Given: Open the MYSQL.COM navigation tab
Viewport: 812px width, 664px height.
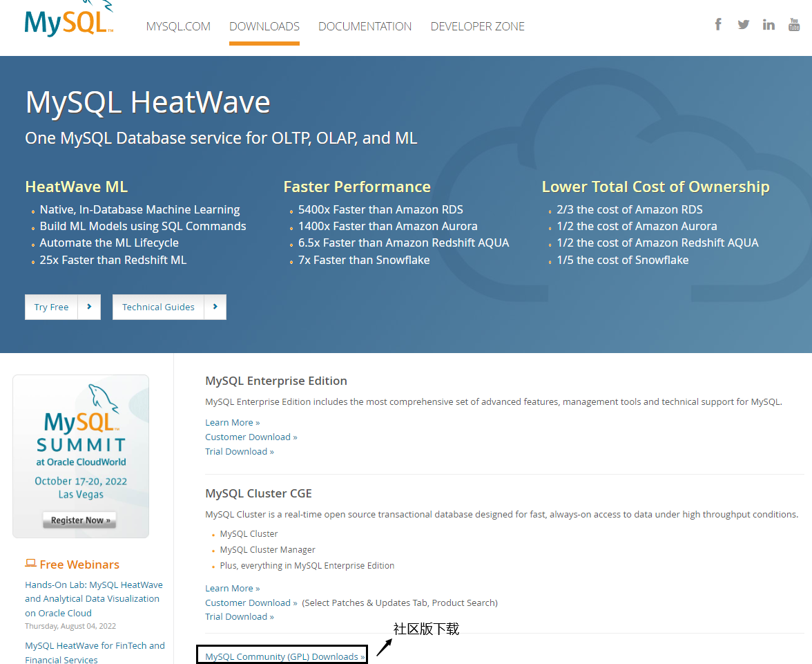Looking at the screenshot, I should pos(178,26).
